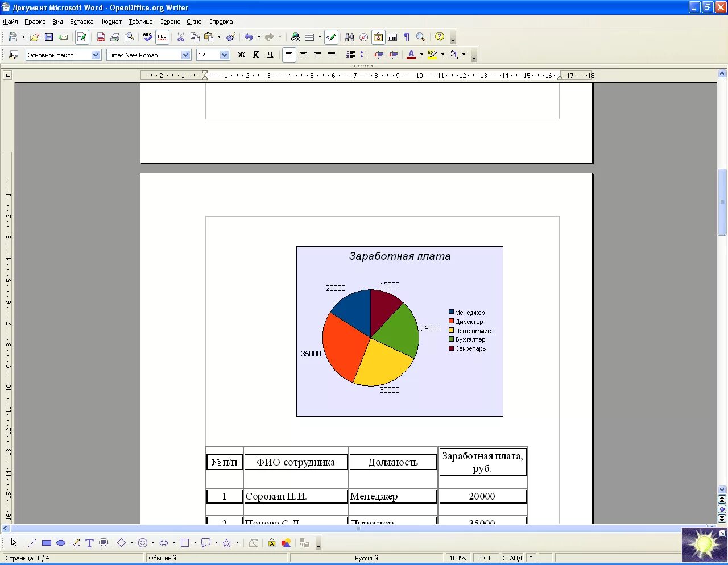Image resolution: width=728 pixels, height=565 pixels.
Task: Toggle Underline (Ч) formatting
Action: [270, 55]
